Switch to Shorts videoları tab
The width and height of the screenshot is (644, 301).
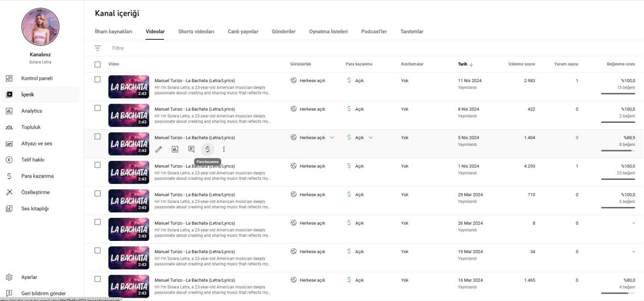(x=196, y=32)
